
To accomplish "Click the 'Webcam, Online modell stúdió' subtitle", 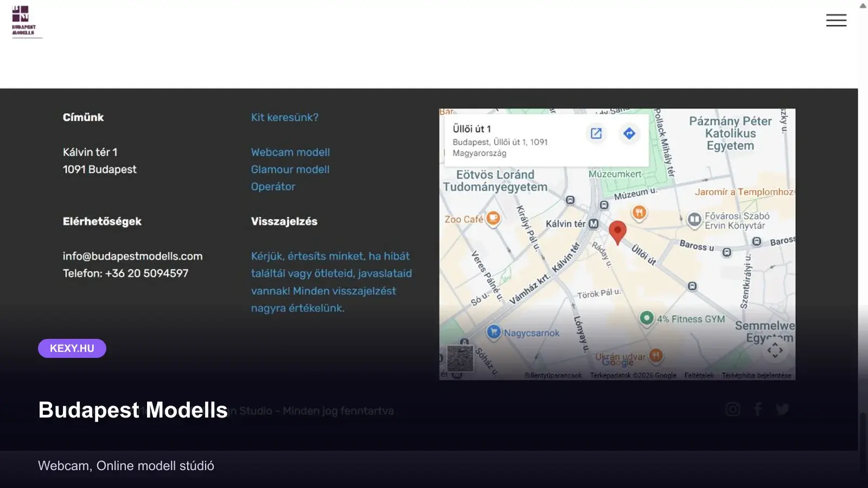I will click(126, 466).
